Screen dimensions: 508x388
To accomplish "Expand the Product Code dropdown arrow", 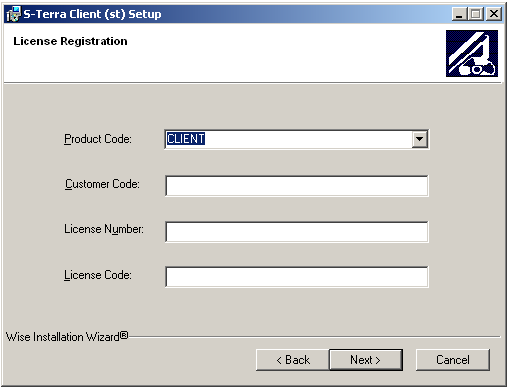I will coord(419,139).
